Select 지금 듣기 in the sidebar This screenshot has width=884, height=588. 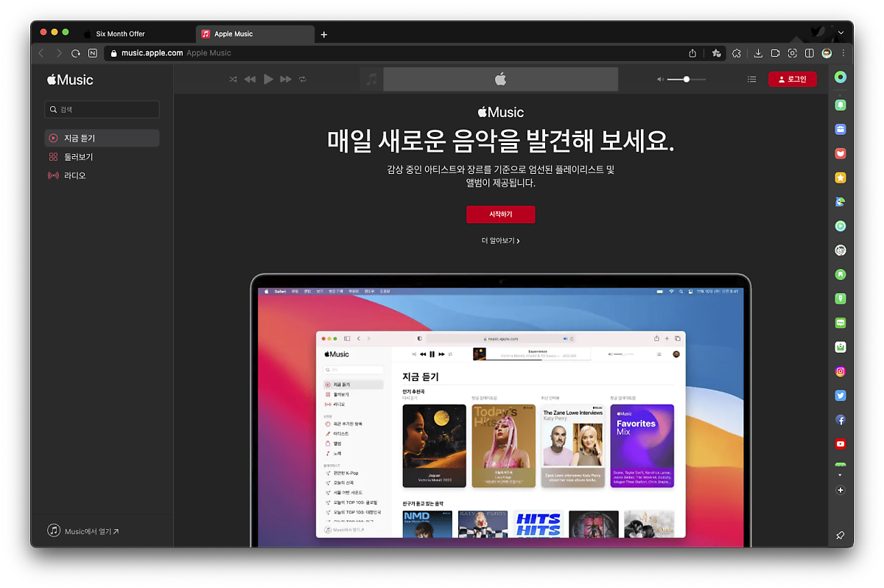[102, 138]
